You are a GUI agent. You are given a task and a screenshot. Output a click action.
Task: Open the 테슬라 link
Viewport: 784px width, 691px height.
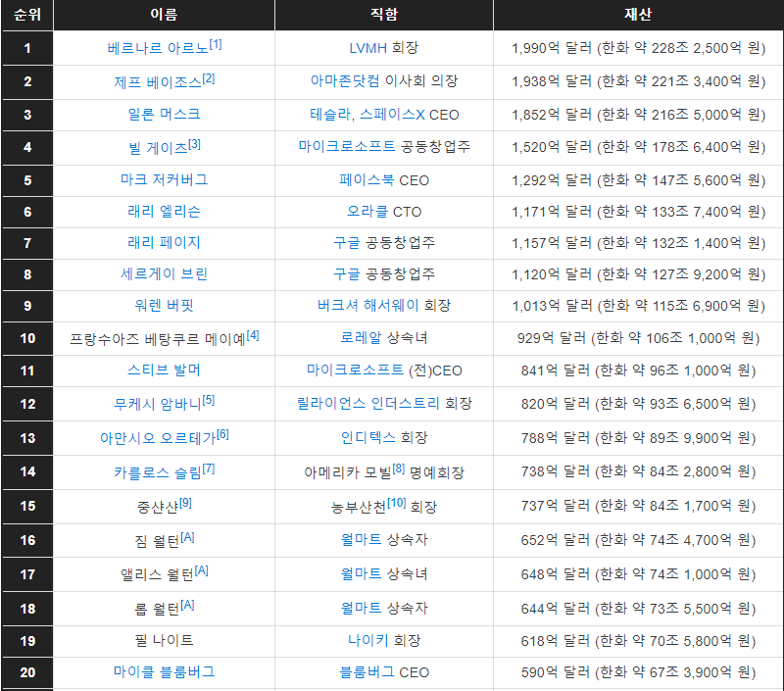coord(330,115)
